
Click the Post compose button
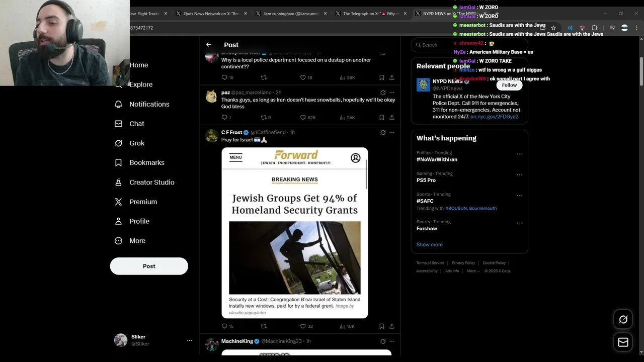click(149, 266)
